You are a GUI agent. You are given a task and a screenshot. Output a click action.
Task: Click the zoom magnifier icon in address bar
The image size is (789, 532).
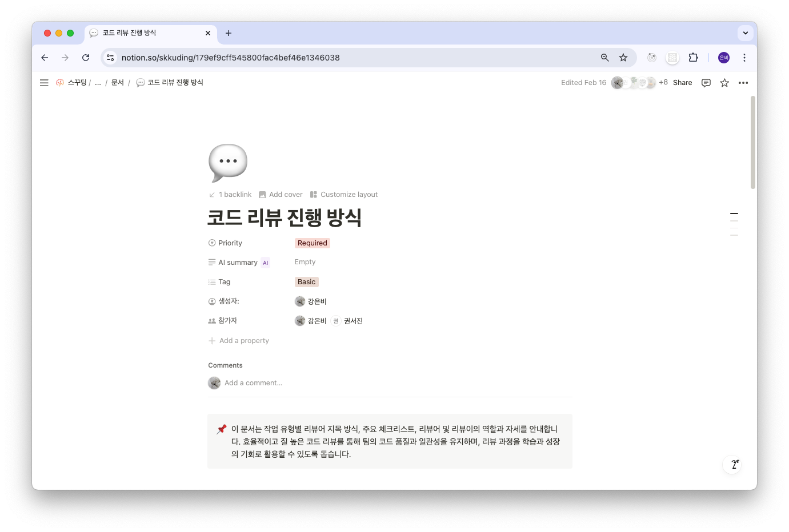tap(605, 58)
